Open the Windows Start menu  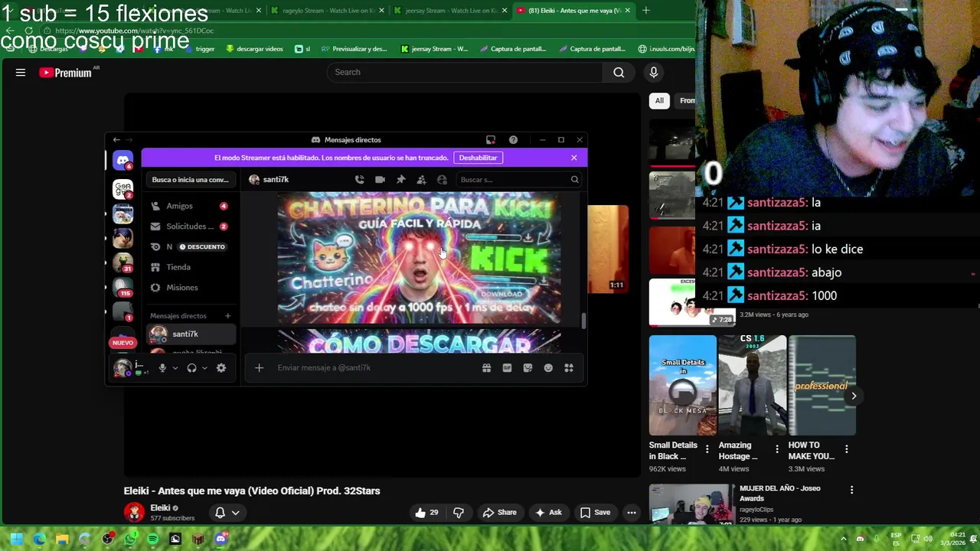16,539
